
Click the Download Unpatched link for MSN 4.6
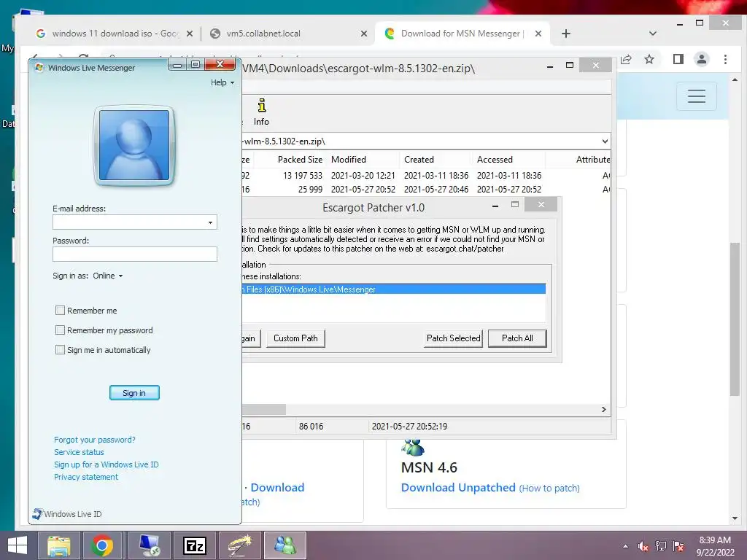click(458, 488)
